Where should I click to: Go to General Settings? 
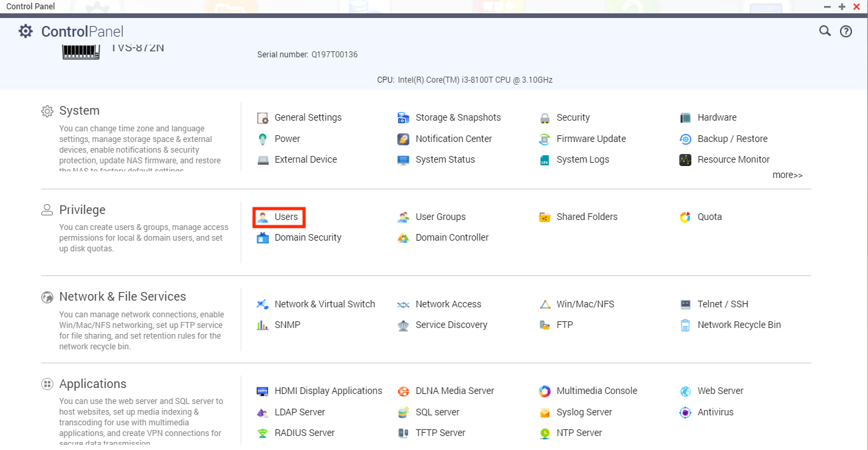[x=307, y=118]
